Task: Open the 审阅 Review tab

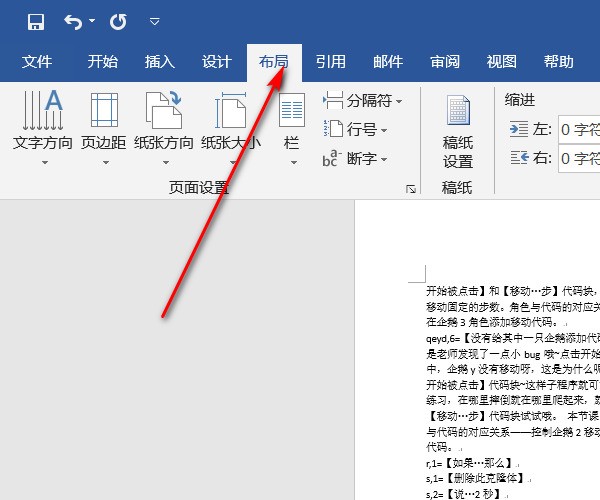Action: tap(445, 62)
